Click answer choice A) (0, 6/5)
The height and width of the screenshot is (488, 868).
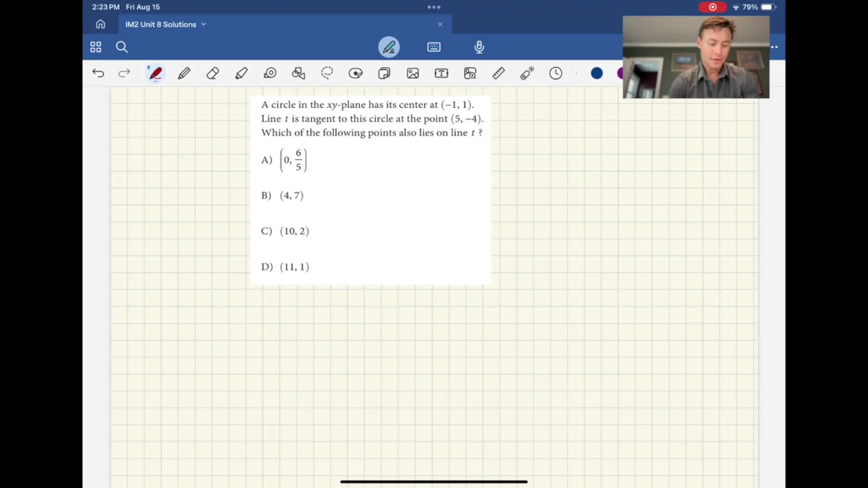click(x=284, y=160)
